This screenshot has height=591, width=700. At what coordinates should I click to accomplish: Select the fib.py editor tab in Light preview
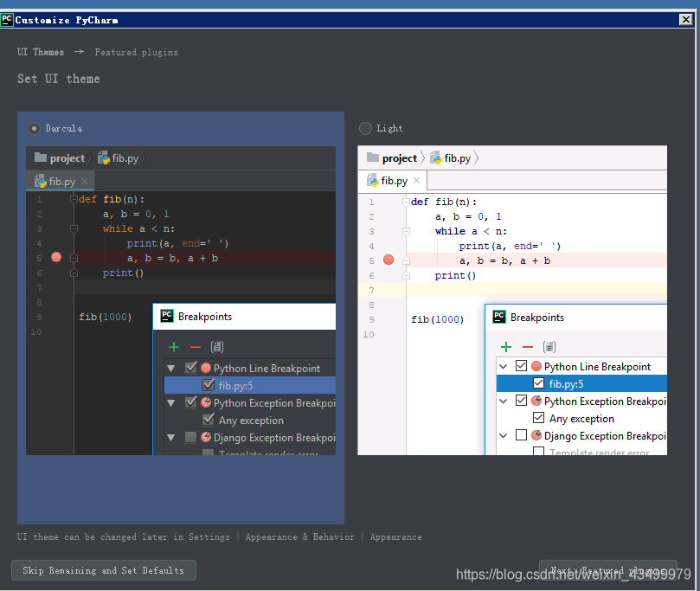pos(393,181)
